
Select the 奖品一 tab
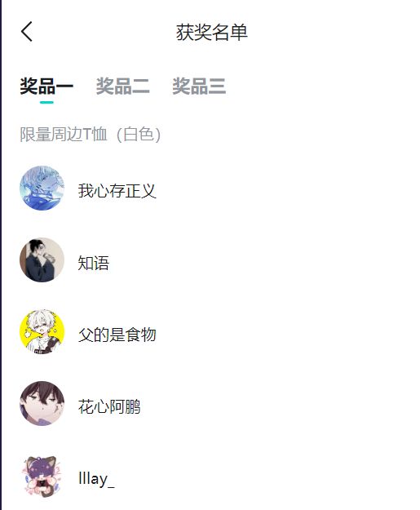coord(46,86)
